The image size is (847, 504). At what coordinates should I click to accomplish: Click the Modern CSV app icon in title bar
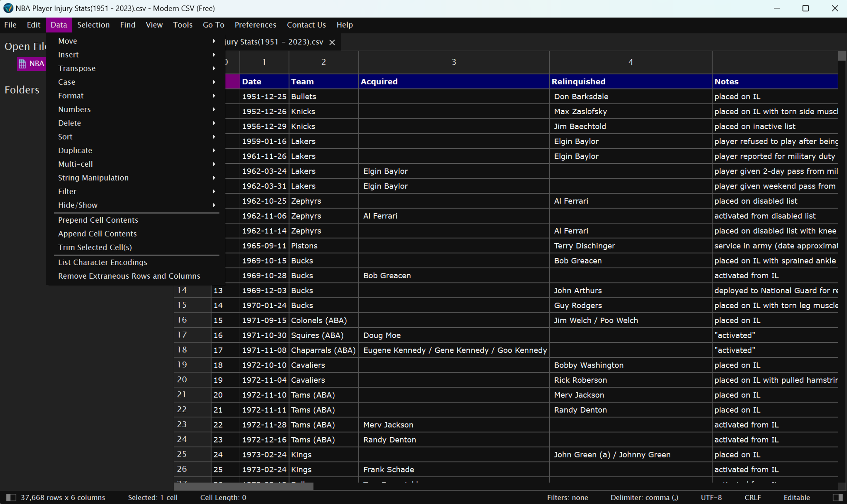click(x=8, y=8)
